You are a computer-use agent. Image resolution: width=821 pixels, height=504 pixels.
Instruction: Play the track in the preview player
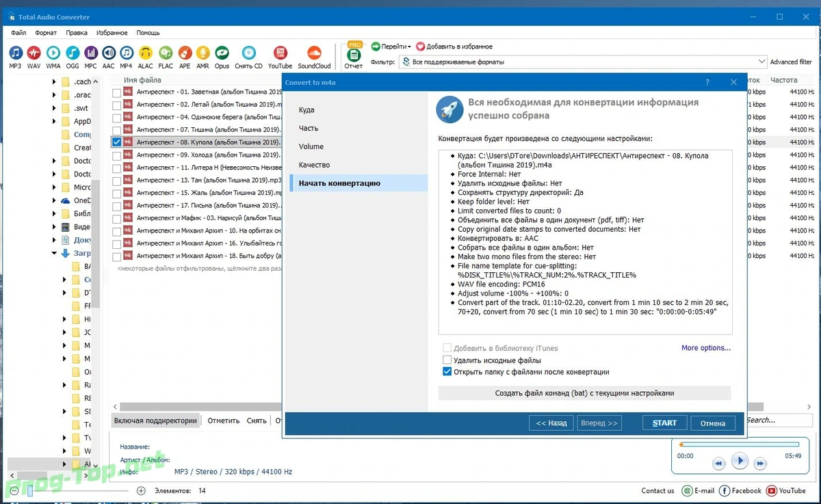(739, 461)
